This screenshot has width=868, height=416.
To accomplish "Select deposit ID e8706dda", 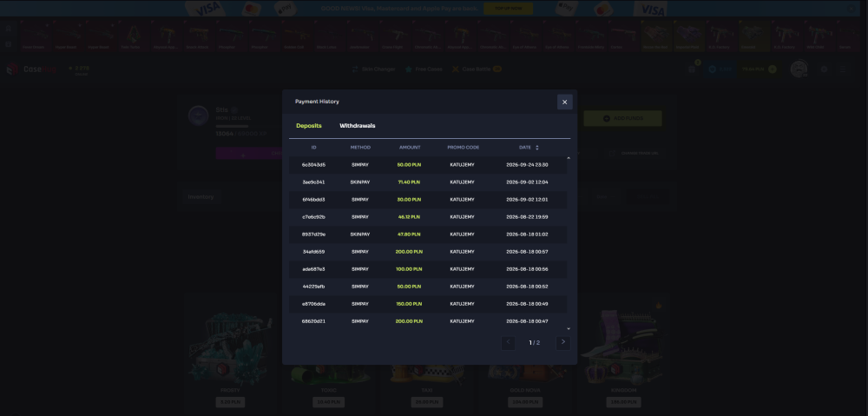I will pyautogui.click(x=314, y=304).
